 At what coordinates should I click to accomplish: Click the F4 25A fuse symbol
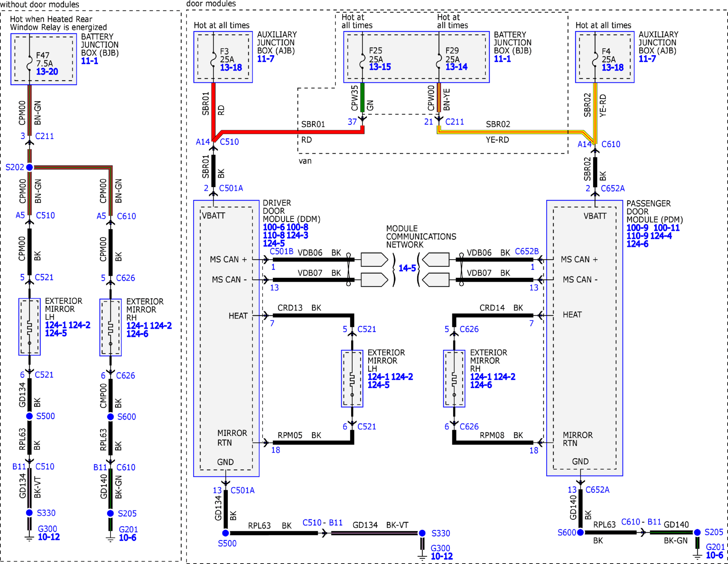coord(595,59)
